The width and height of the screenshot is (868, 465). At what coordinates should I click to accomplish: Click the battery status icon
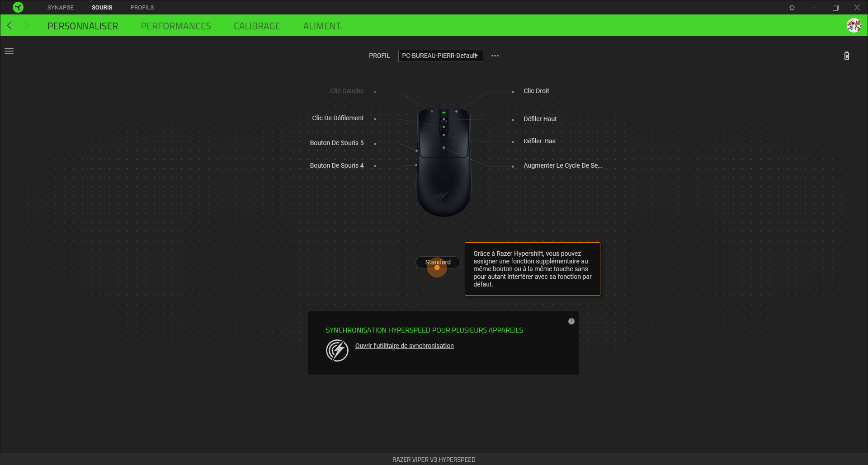[x=847, y=56]
